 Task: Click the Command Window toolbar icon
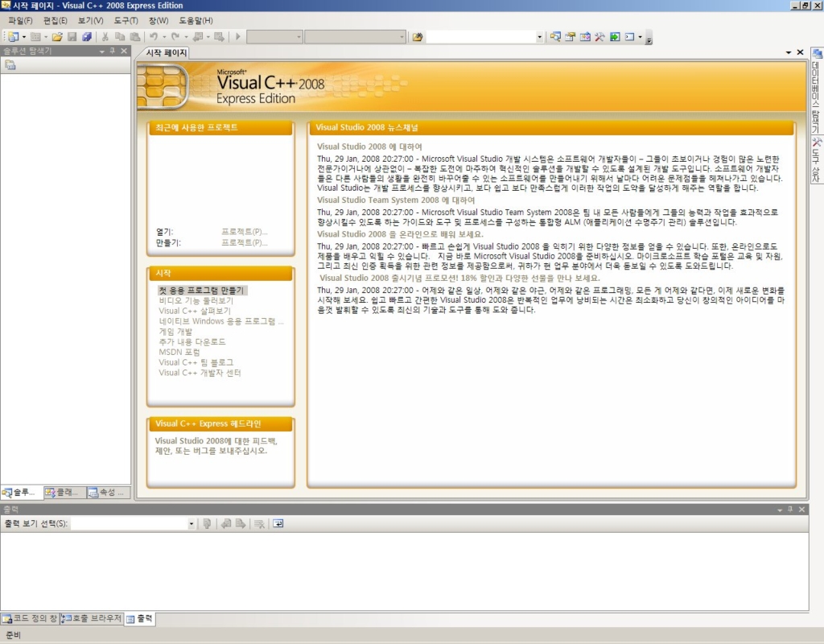click(629, 37)
